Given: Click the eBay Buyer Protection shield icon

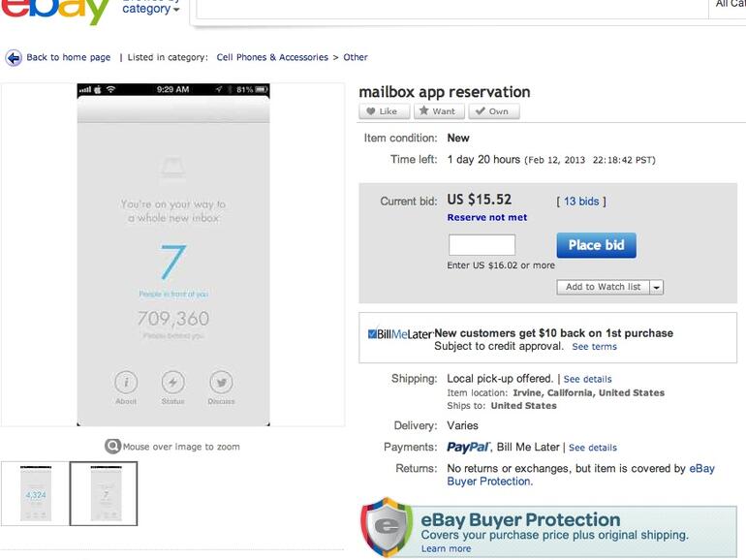Looking at the screenshot, I should point(387,528).
